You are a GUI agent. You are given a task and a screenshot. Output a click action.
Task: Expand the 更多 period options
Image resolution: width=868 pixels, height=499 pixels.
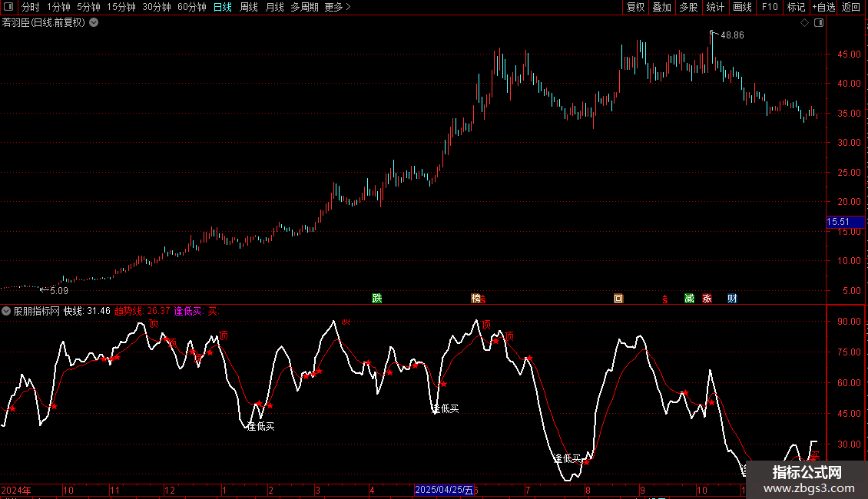click(337, 7)
